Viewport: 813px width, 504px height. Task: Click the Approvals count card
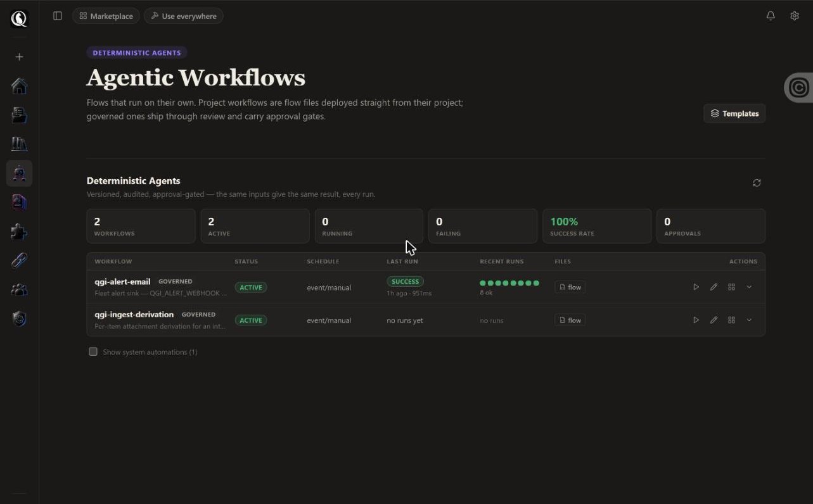[x=711, y=226]
